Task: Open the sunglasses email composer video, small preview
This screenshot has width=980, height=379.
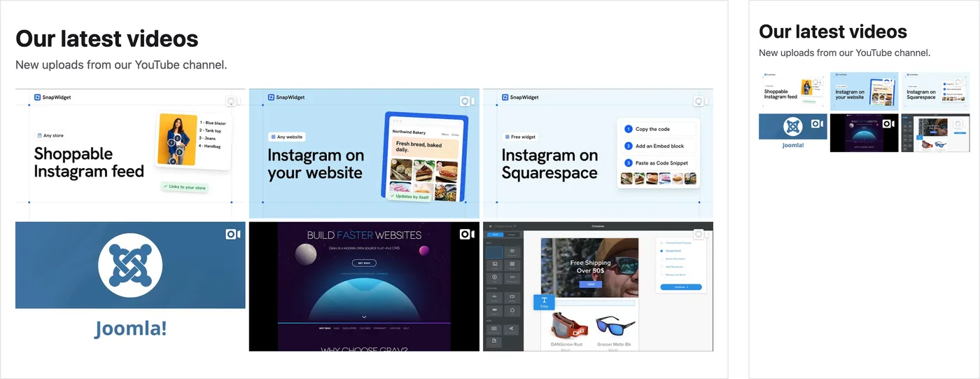Action: (935, 133)
